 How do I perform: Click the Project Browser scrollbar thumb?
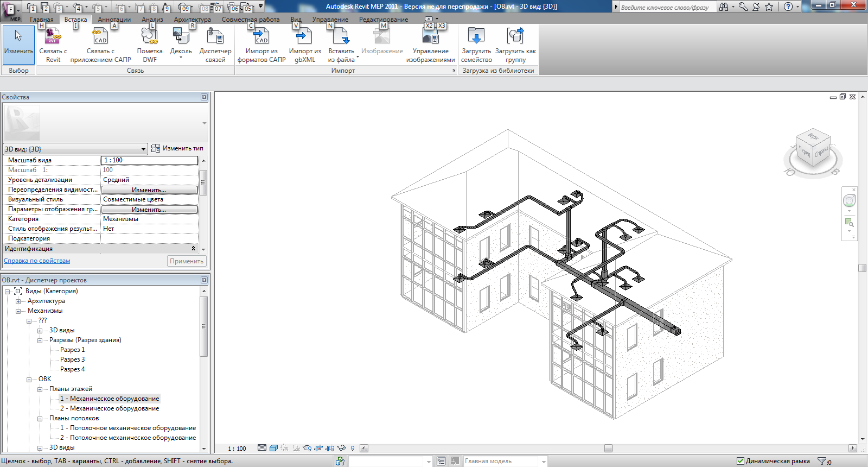click(x=204, y=326)
